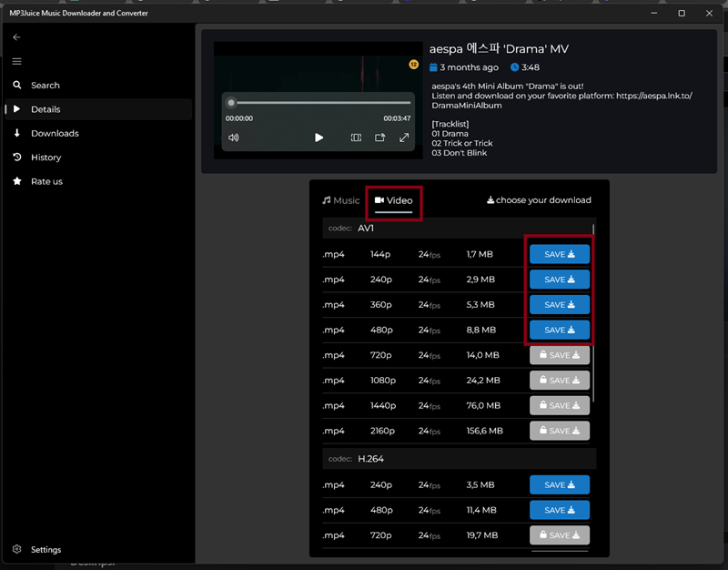The height and width of the screenshot is (570, 728).
Task: Click locked SAVE for 1440p 76,0 MB
Action: 560,405
